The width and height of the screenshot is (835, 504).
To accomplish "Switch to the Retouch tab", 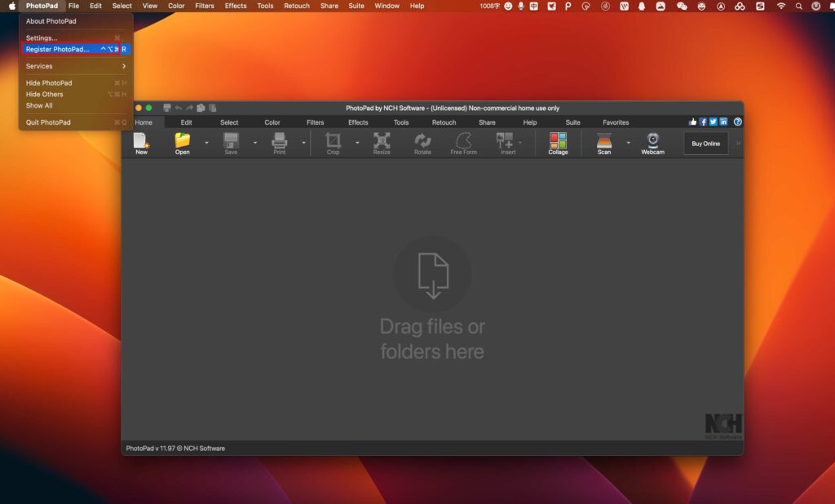I will [444, 122].
